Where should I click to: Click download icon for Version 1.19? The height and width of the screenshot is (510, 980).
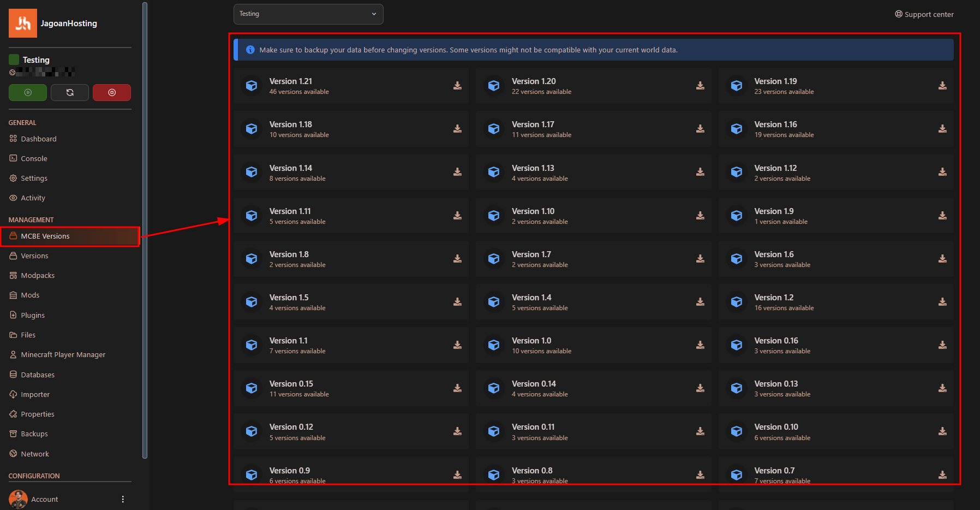pyautogui.click(x=942, y=86)
